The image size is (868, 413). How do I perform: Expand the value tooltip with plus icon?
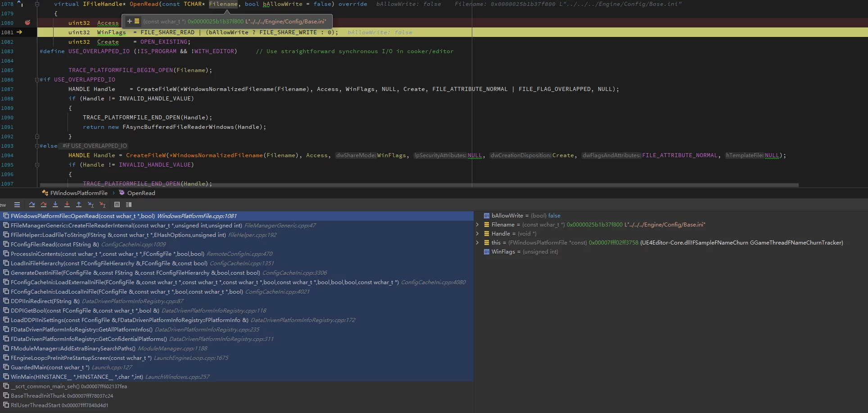pos(129,21)
